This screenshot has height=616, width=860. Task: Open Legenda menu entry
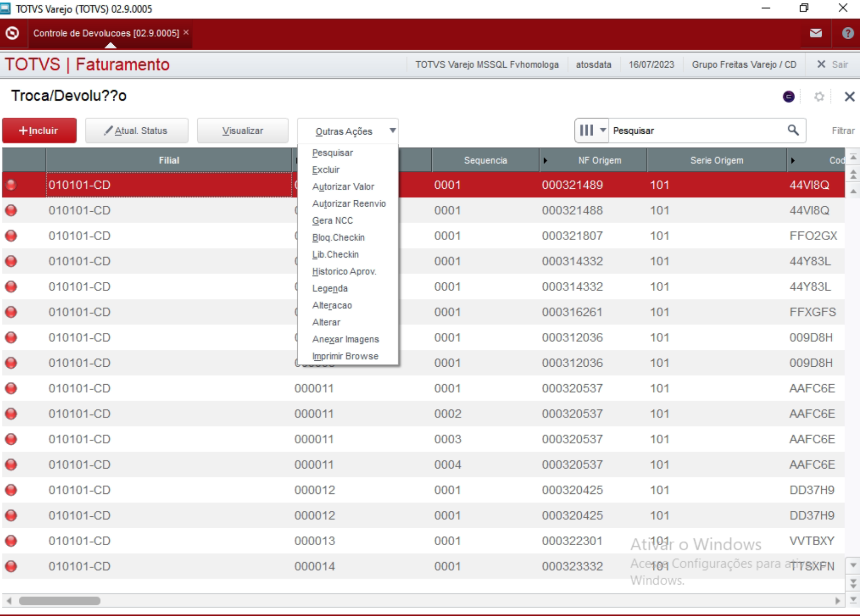(330, 288)
